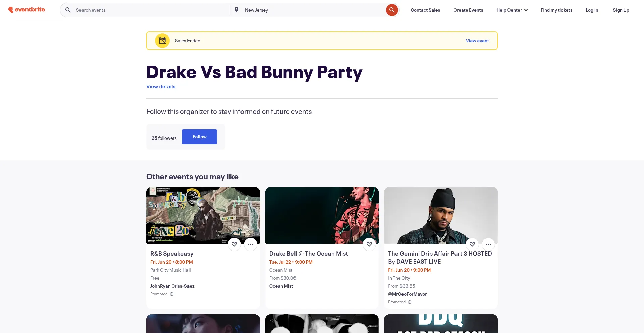Open Find my tickets
This screenshot has width=644, height=333.
556,10
